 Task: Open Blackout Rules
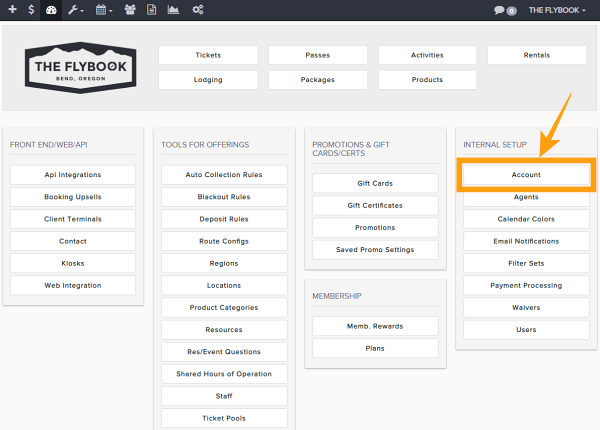pos(224,197)
